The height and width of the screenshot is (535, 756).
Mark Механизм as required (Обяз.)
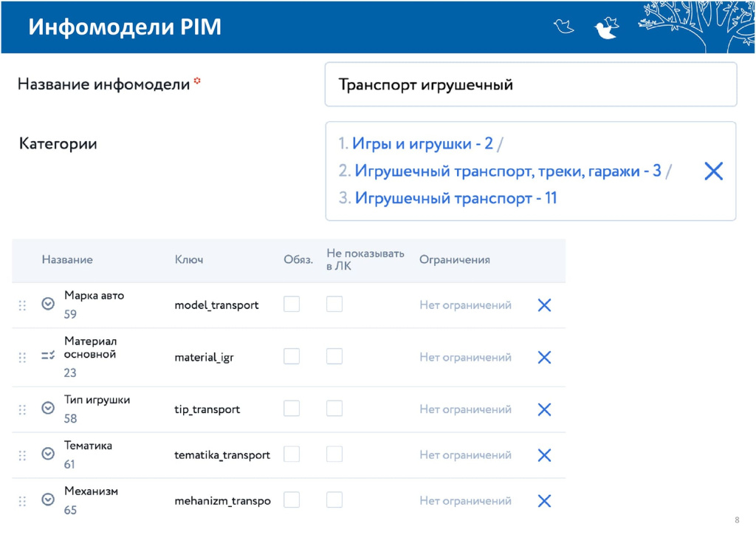pyautogui.click(x=292, y=500)
